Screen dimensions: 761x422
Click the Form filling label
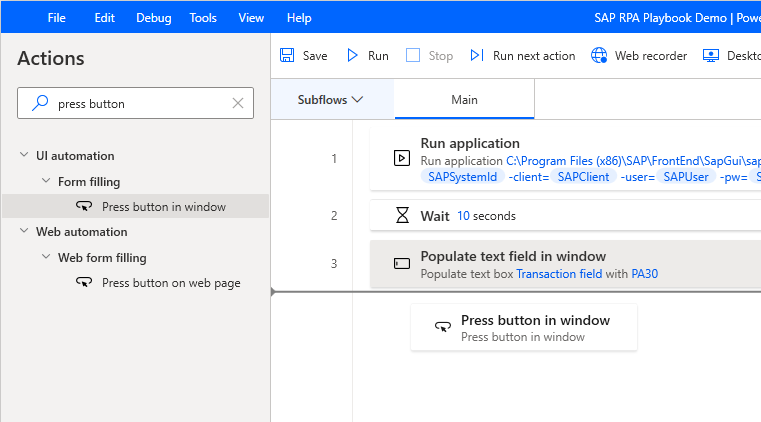coord(89,182)
